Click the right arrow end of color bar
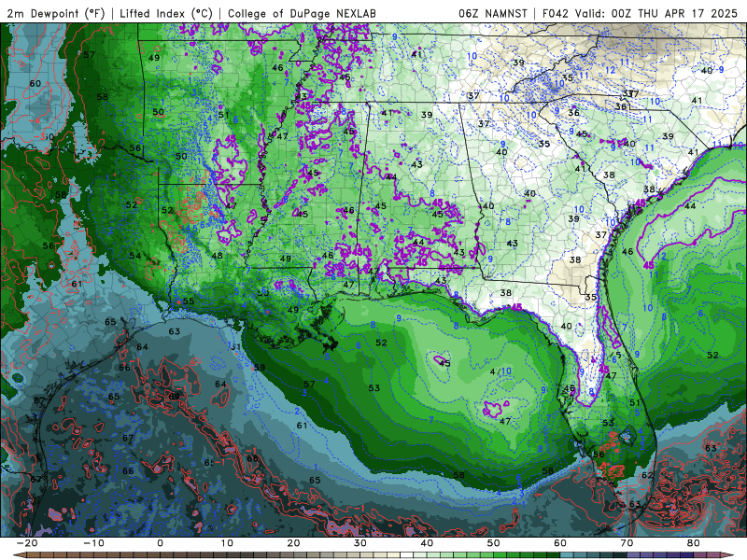 (729, 555)
